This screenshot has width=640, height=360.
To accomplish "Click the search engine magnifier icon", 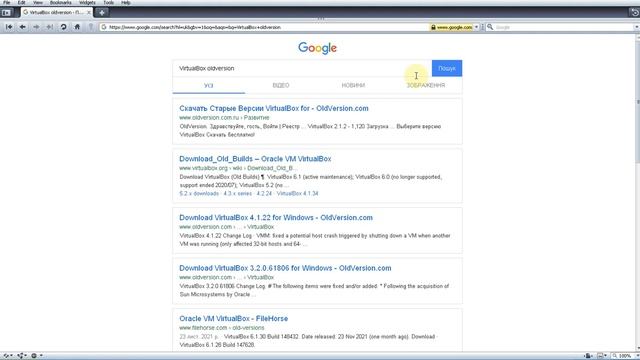I will 490,27.
